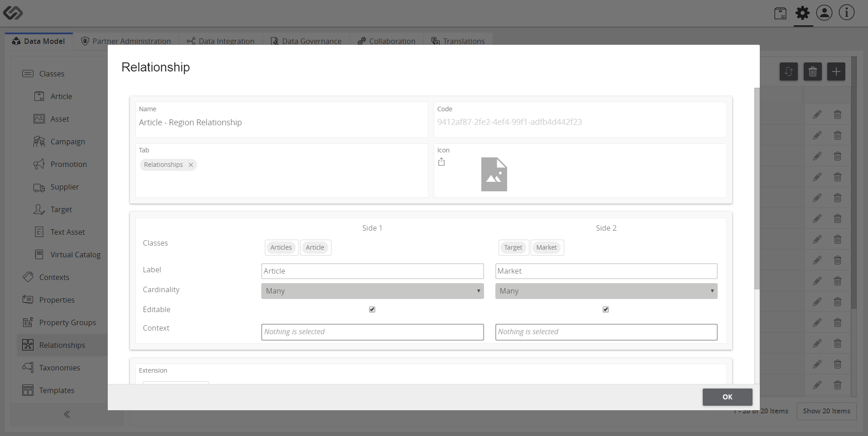Click the application logo at top left

[x=13, y=13]
